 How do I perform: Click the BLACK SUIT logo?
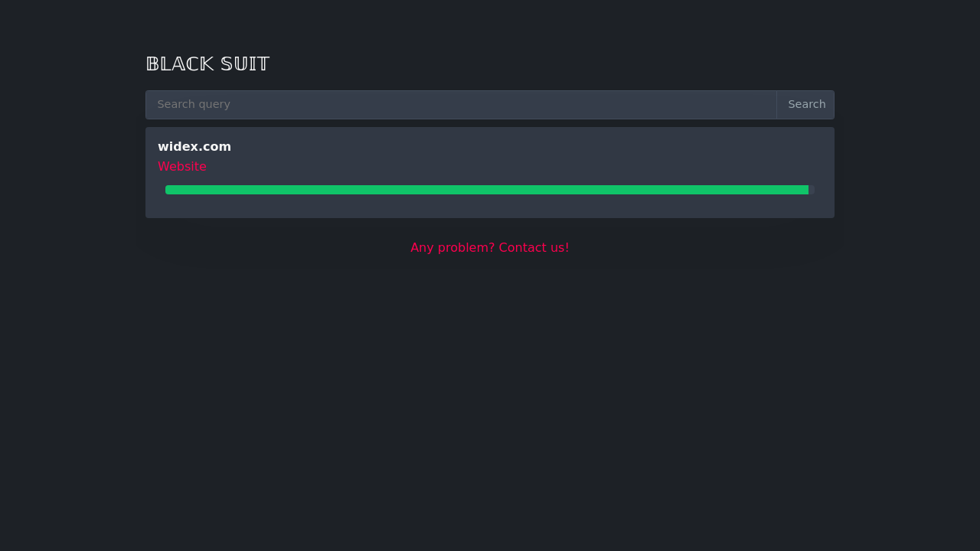click(x=207, y=64)
